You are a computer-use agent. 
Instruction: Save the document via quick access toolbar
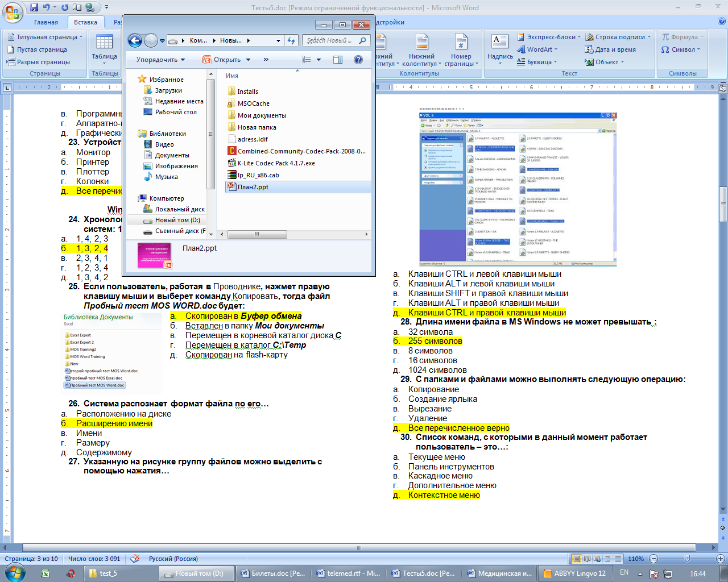pyautogui.click(x=34, y=7)
